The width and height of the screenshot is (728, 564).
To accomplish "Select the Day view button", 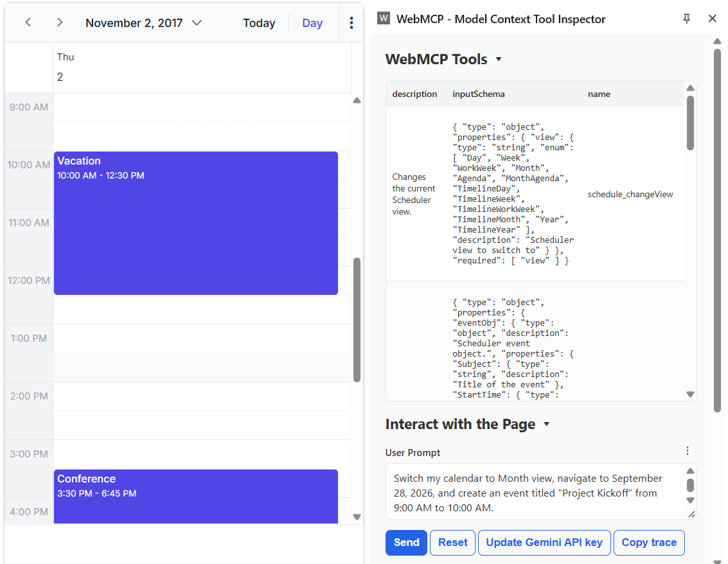I will (x=312, y=22).
